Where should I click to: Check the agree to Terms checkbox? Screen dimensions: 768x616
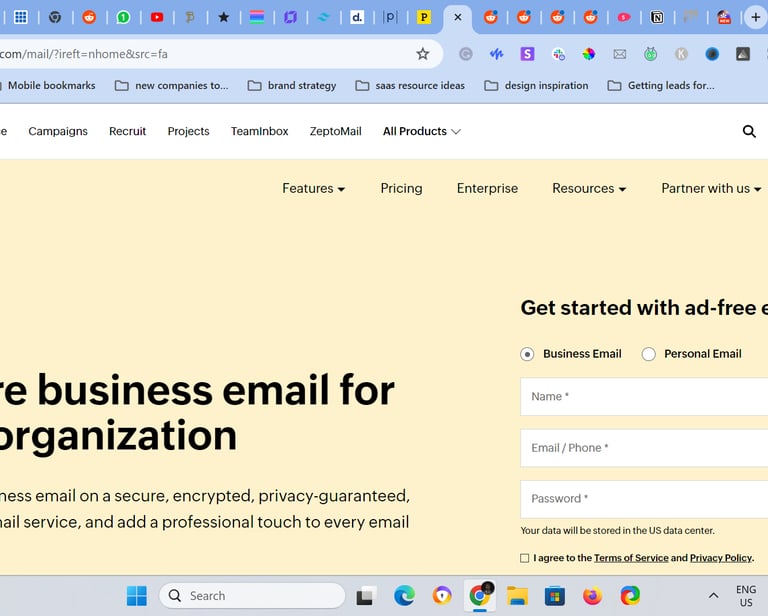coord(525,558)
